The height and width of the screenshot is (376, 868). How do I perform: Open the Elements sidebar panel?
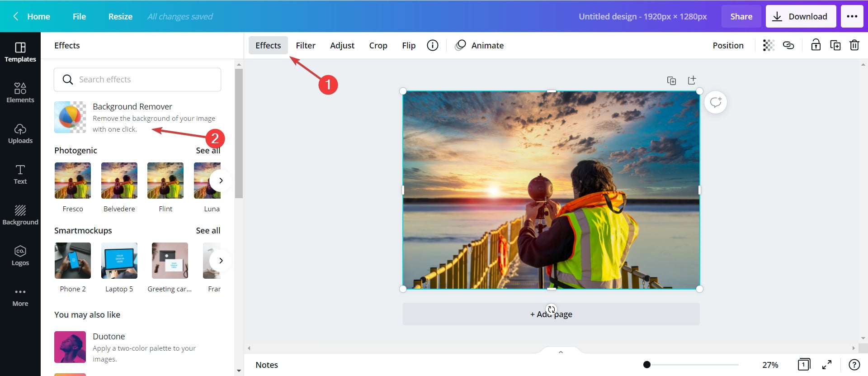pos(20,93)
